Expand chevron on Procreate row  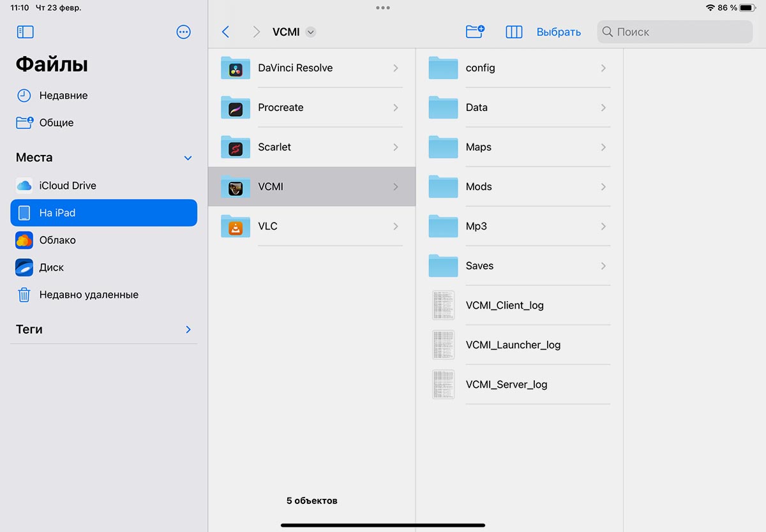(396, 108)
